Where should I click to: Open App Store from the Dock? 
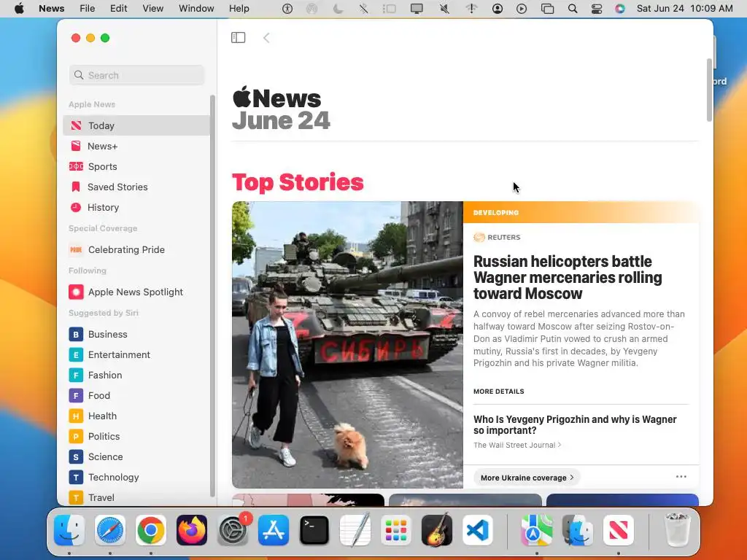(274, 530)
